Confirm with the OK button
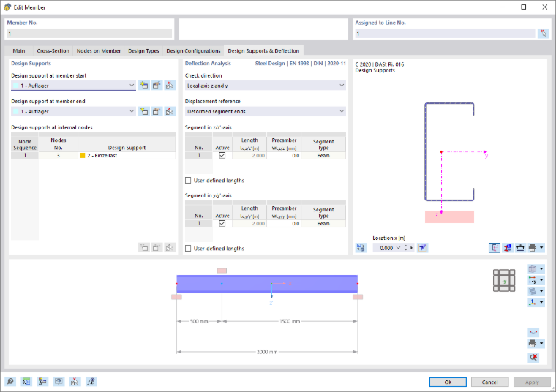 (x=448, y=382)
